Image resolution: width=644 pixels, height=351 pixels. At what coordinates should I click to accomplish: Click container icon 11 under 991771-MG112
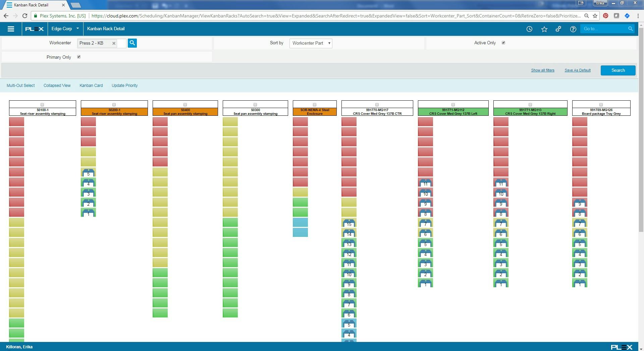pyautogui.click(x=425, y=182)
